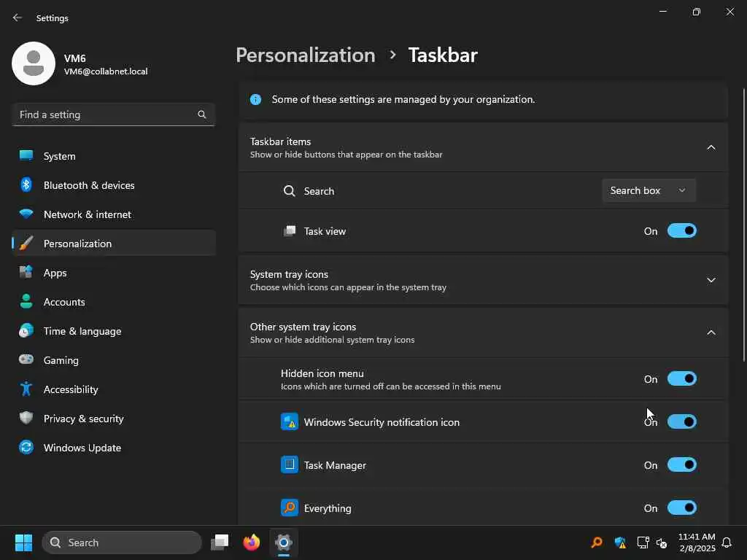Go to Windows Update settings
The height and width of the screenshot is (560, 747).
coord(82,448)
